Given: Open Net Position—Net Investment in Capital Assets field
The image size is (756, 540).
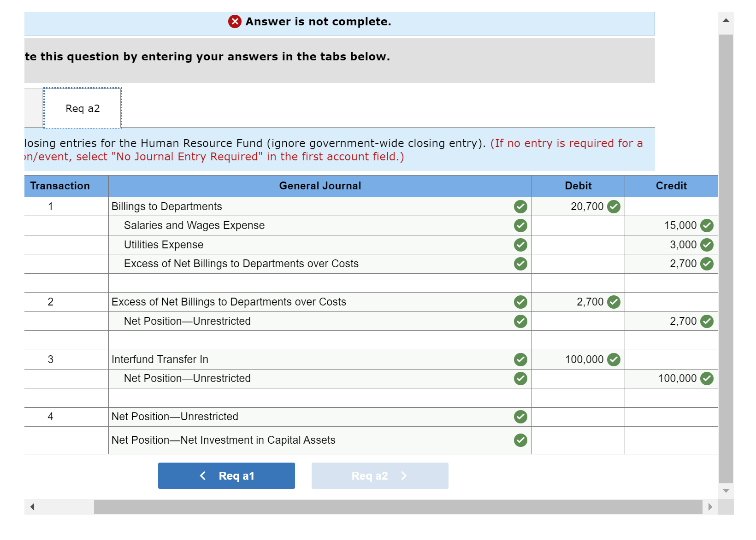Looking at the screenshot, I should coord(320,440).
